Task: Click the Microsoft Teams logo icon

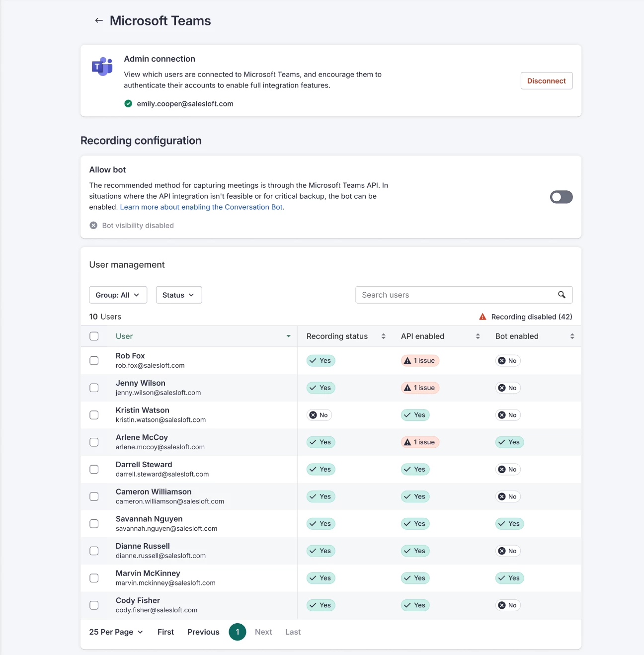Action: coord(102,66)
